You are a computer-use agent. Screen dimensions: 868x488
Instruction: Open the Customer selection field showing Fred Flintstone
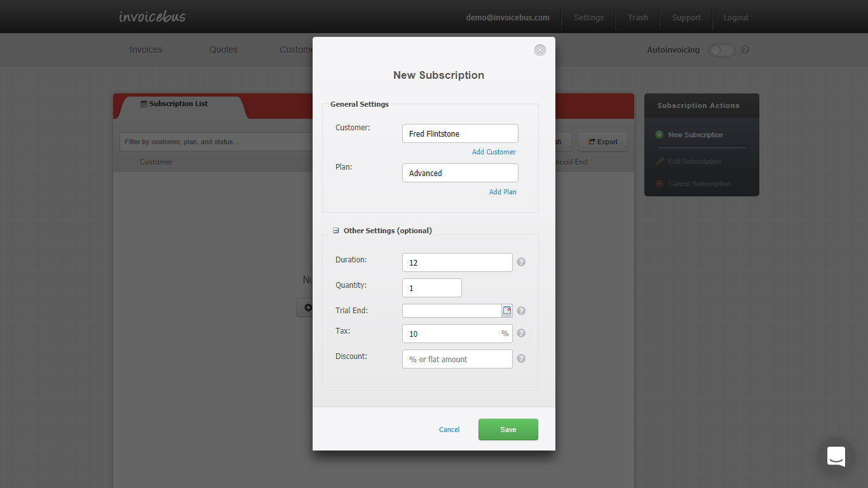click(460, 133)
